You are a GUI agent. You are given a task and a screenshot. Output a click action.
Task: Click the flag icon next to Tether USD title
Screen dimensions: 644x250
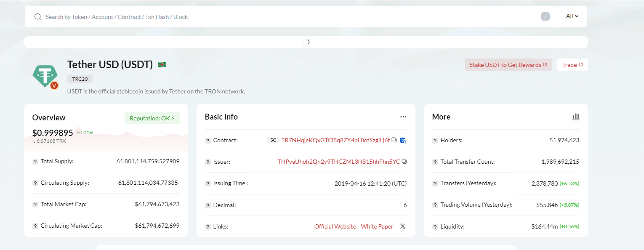pyautogui.click(x=162, y=64)
